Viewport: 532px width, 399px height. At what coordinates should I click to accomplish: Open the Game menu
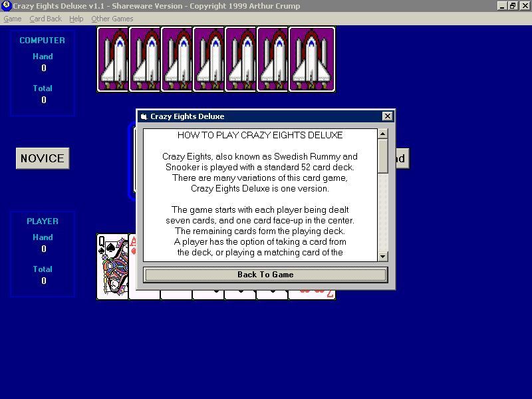[12, 19]
